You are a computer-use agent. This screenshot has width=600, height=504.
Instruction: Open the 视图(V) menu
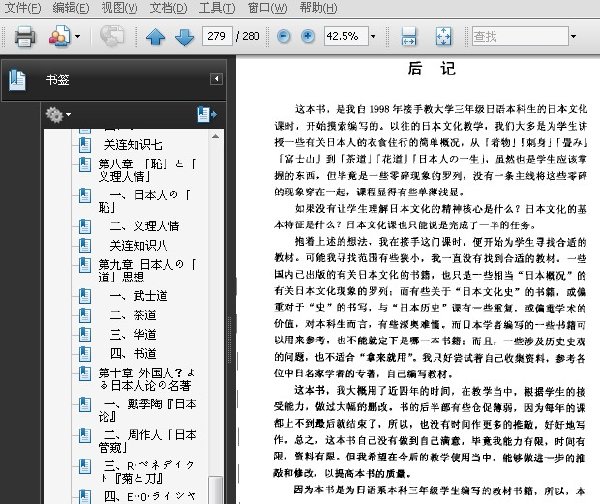pos(119,8)
